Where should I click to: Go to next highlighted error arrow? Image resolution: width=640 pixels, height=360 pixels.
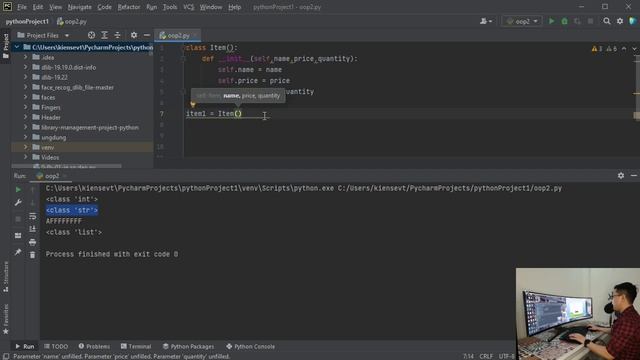[x=634, y=49]
